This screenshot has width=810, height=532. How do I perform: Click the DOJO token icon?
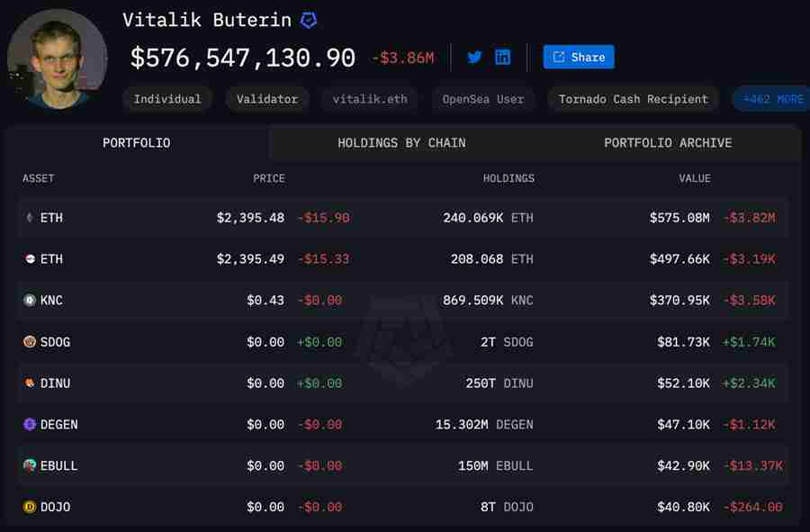(28, 507)
